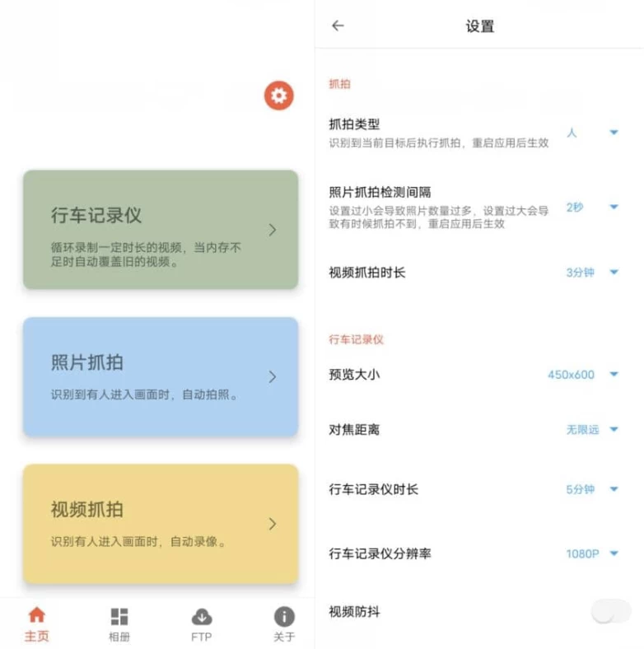Switch to the FTP tab label
This screenshot has width=644, height=649.
[201, 637]
